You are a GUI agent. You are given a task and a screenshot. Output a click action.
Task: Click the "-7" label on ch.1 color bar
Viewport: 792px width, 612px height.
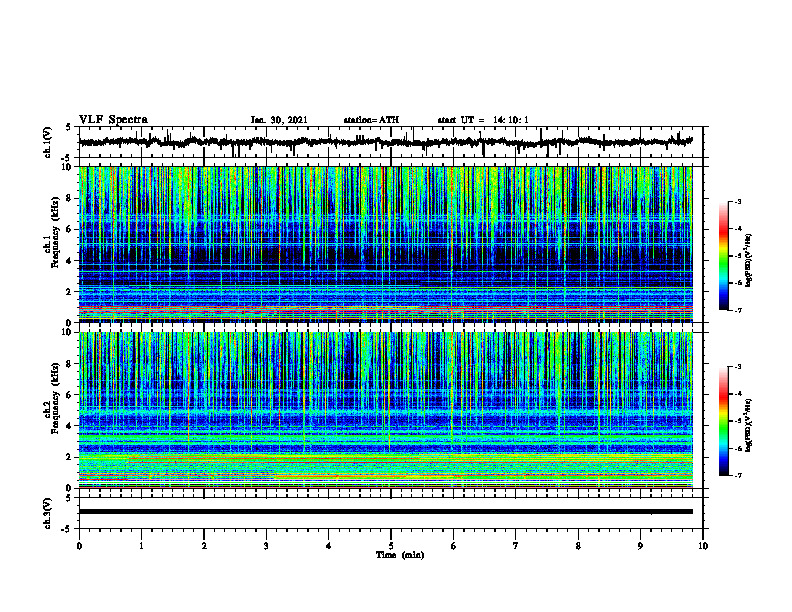[x=737, y=311]
